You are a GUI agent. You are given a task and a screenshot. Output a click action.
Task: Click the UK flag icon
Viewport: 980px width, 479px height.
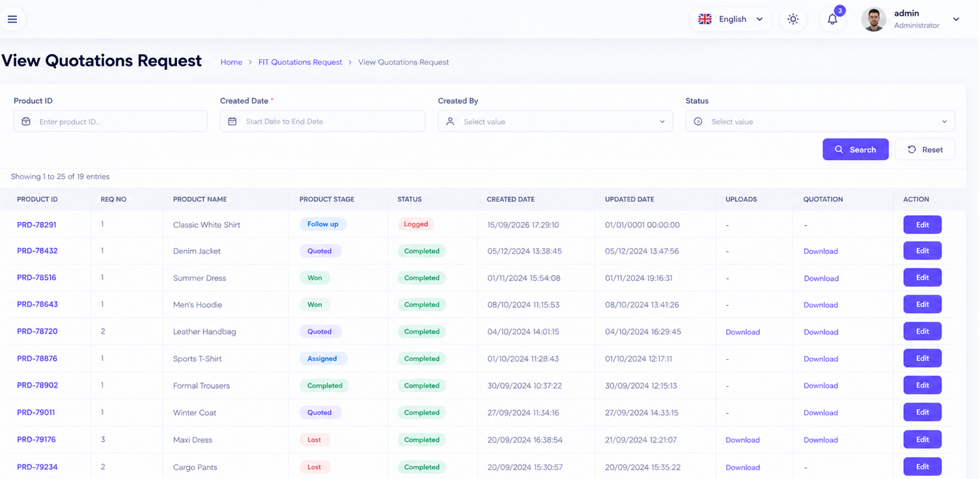(x=705, y=20)
